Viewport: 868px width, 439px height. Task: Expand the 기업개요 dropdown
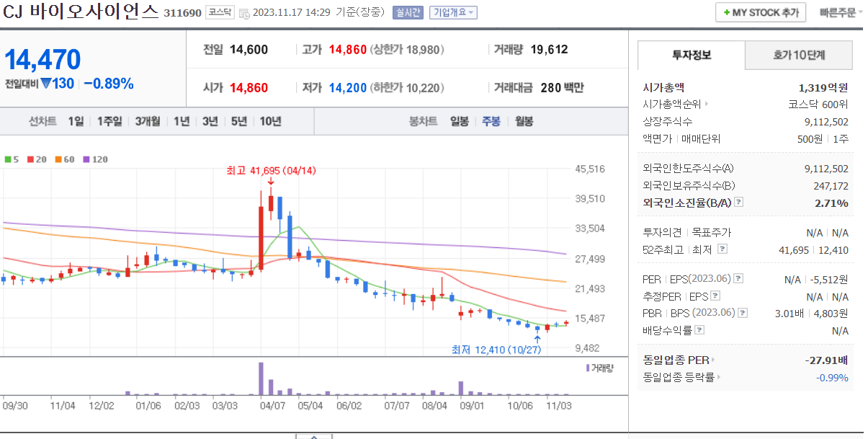452,13
